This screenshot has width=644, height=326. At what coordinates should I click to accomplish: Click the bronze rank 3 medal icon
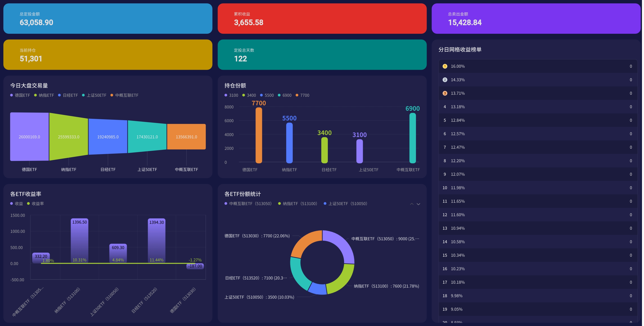pos(445,93)
